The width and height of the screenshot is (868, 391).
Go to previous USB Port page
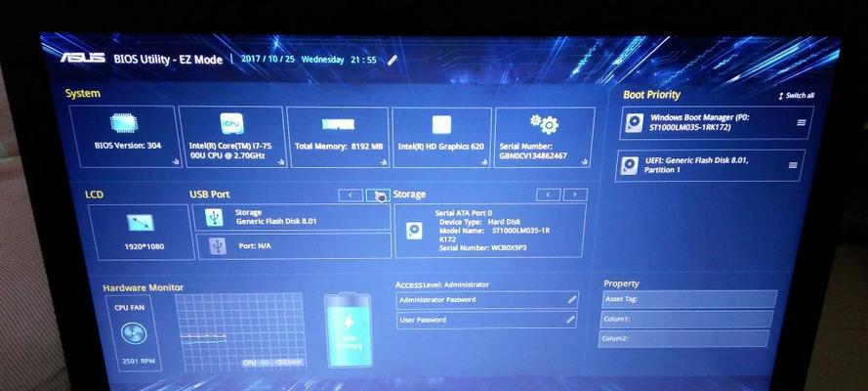(351, 195)
